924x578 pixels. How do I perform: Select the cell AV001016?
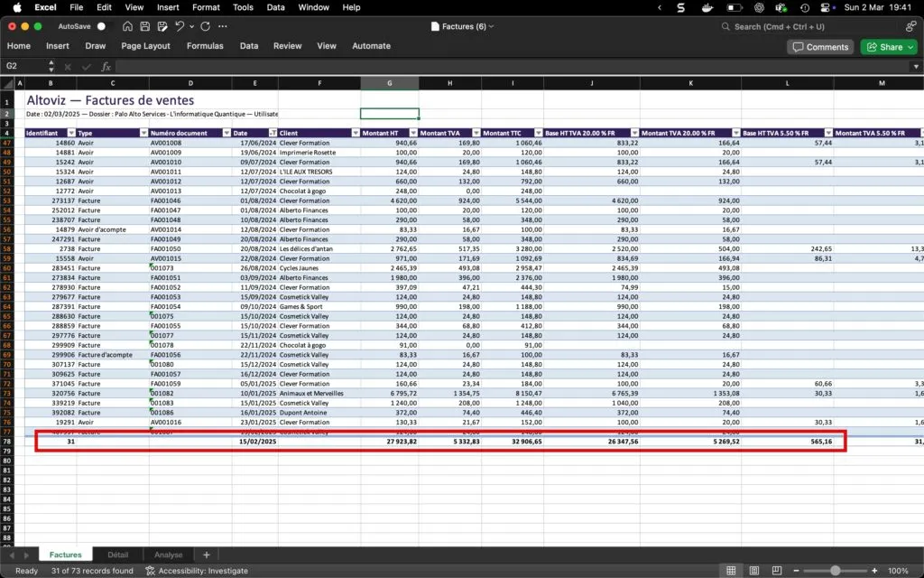pos(190,423)
